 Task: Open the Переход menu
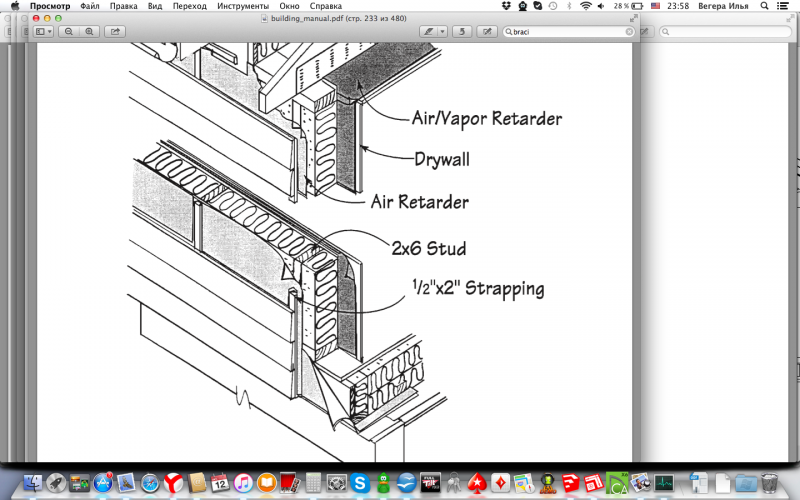pyautogui.click(x=191, y=6)
